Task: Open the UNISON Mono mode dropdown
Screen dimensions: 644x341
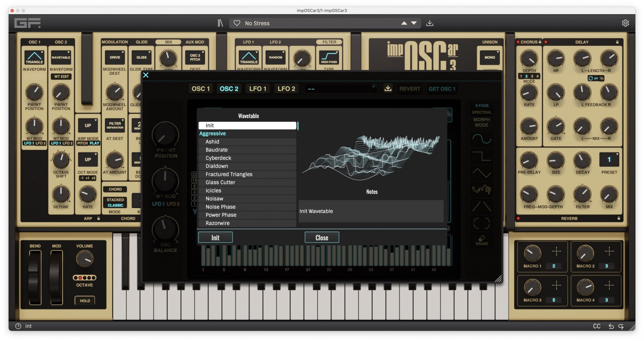Action: tap(490, 57)
